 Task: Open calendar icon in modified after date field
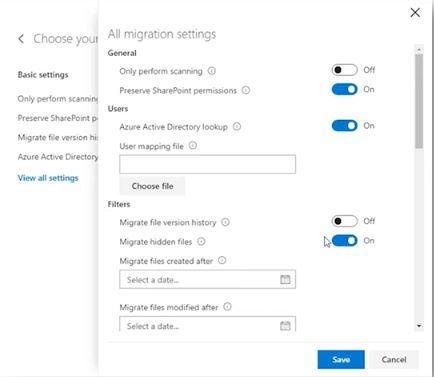click(x=285, y=325)
